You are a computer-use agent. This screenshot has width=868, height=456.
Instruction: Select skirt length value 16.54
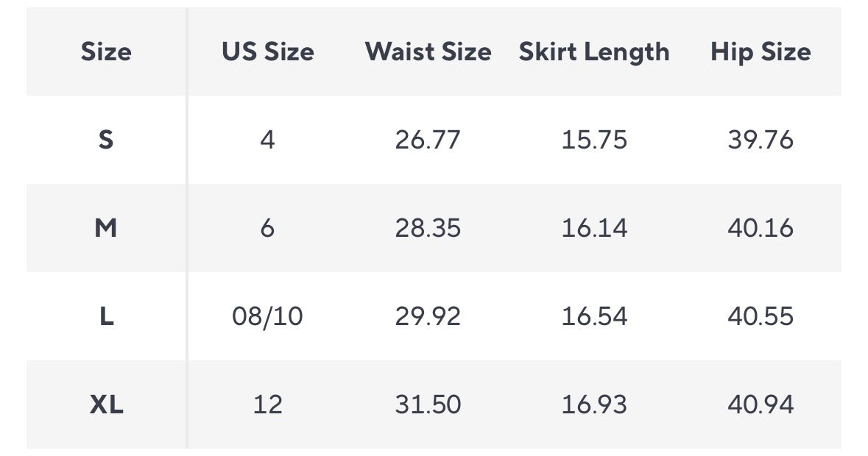point(594,316)
